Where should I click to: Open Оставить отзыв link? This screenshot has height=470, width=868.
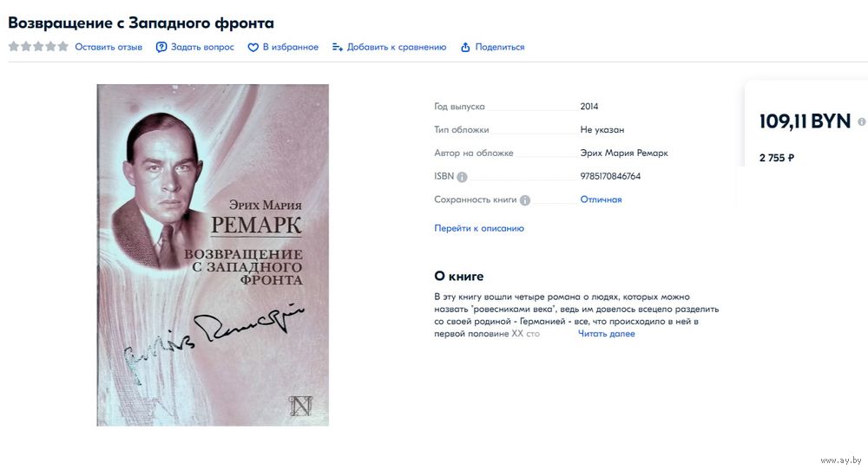click(108, 47)
